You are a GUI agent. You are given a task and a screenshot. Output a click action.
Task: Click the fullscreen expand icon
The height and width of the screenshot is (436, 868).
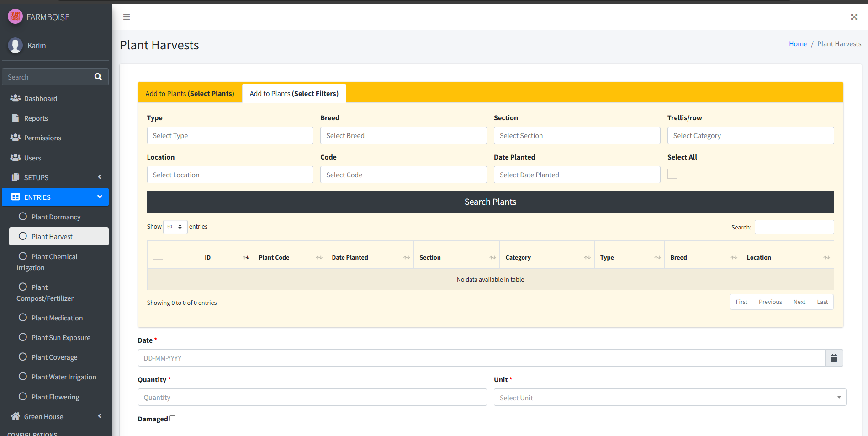[x=854, y=17]
